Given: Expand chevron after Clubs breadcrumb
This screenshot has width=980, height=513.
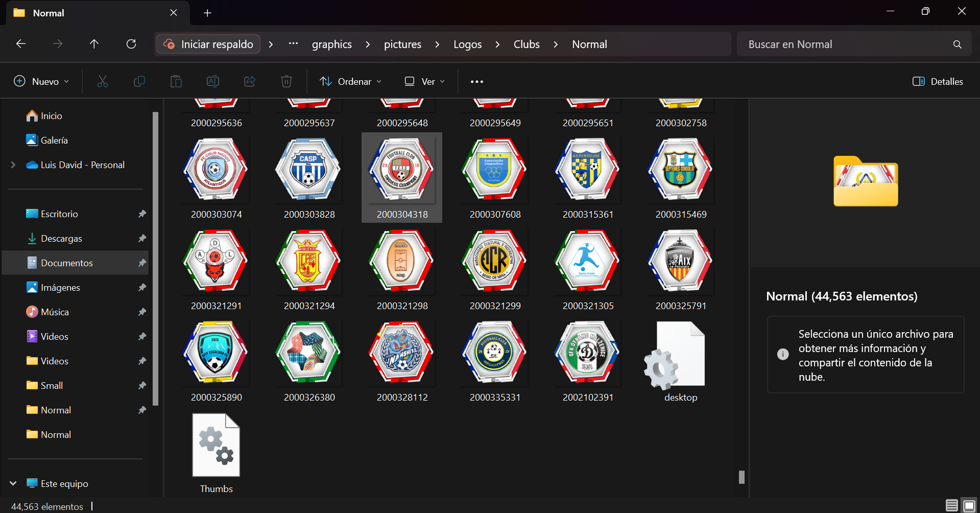Looking at the screenshot, I should (x=556, y=44).
